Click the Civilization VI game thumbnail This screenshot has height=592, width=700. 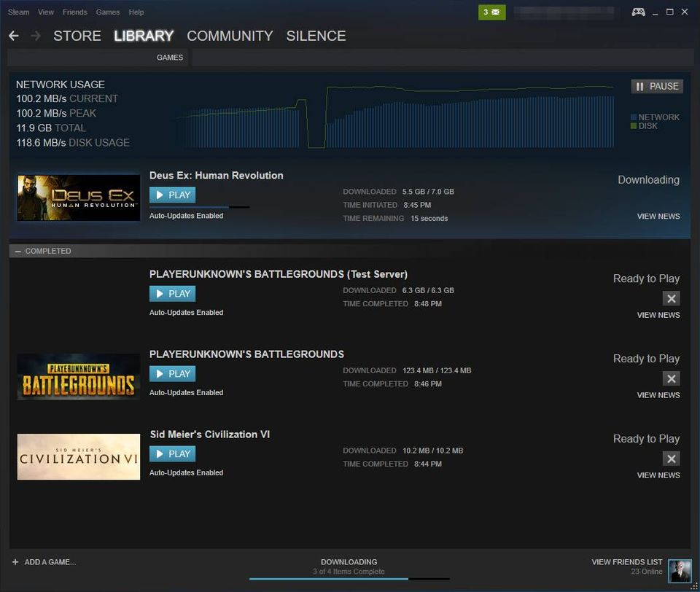79,457
